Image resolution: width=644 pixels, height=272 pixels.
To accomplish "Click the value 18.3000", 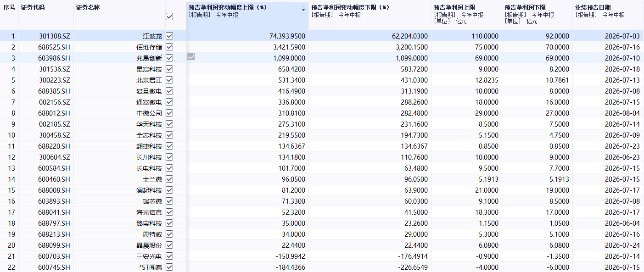I will (x=487, y=212).
